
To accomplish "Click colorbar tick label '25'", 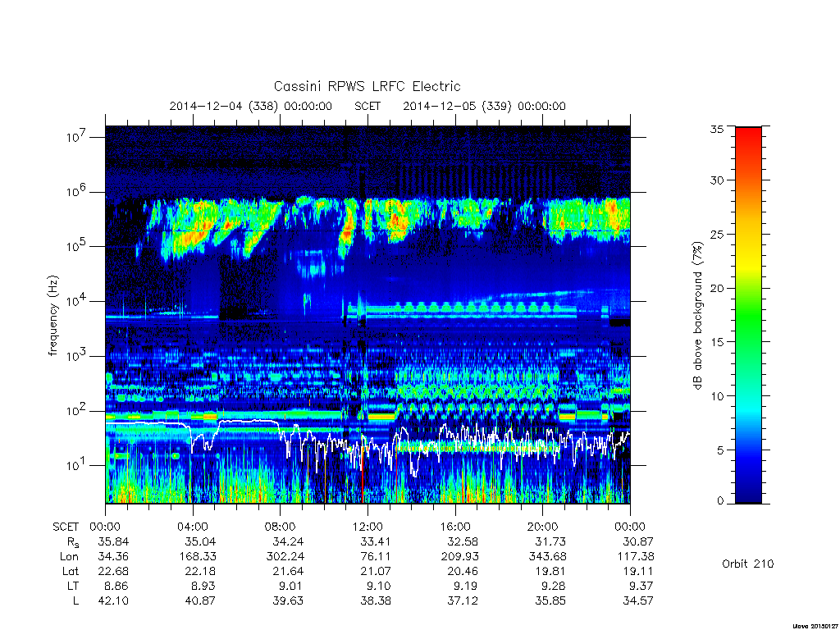I will pos(716,234).
